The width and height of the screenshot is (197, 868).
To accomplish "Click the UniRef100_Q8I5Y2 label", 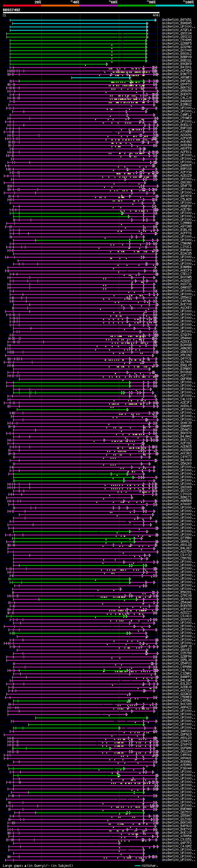I will click(x=177, y=812).
